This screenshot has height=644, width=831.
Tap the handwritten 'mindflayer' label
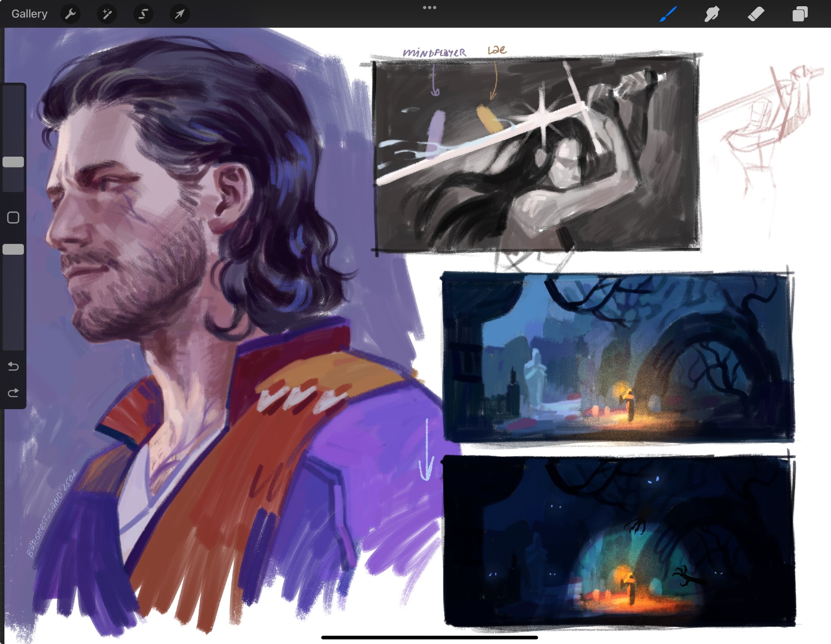tap(434, 53)
